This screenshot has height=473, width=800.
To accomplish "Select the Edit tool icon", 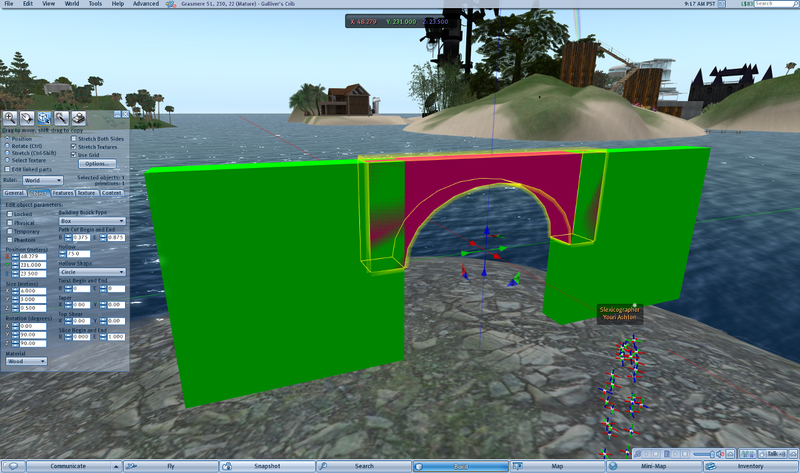I will coord(45,118).
